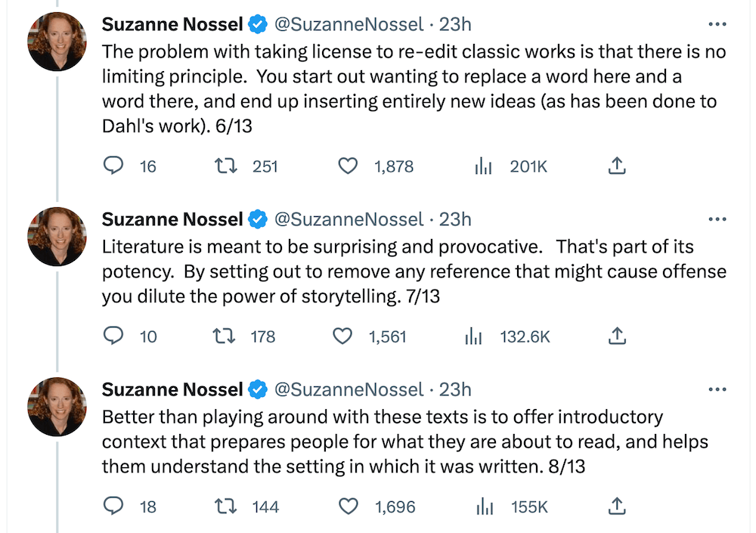Image resolution: width=756 pixels, height=533 pixels.
Task: Open view count 132.6K on 7/13 tweet
Action: click(473, 336)
